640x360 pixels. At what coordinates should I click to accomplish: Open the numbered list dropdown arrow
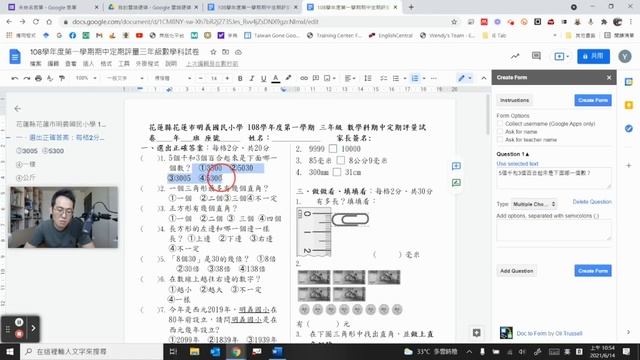(x=424, y=78)
